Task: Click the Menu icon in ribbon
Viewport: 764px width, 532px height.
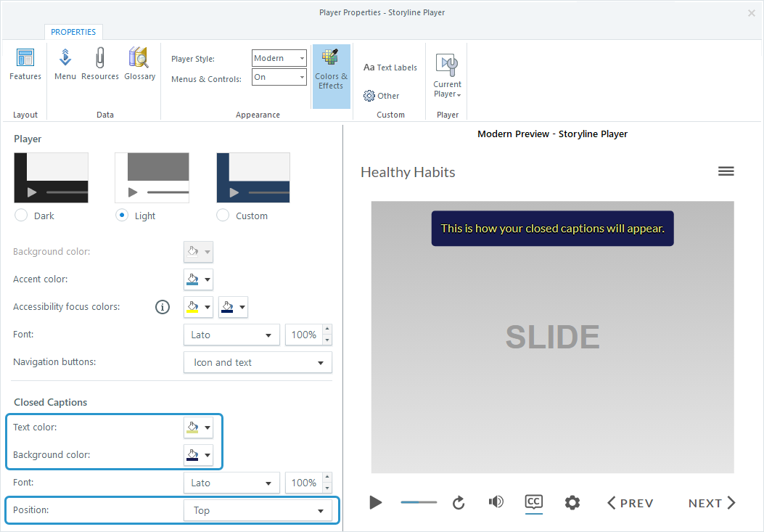Action: 65,65
